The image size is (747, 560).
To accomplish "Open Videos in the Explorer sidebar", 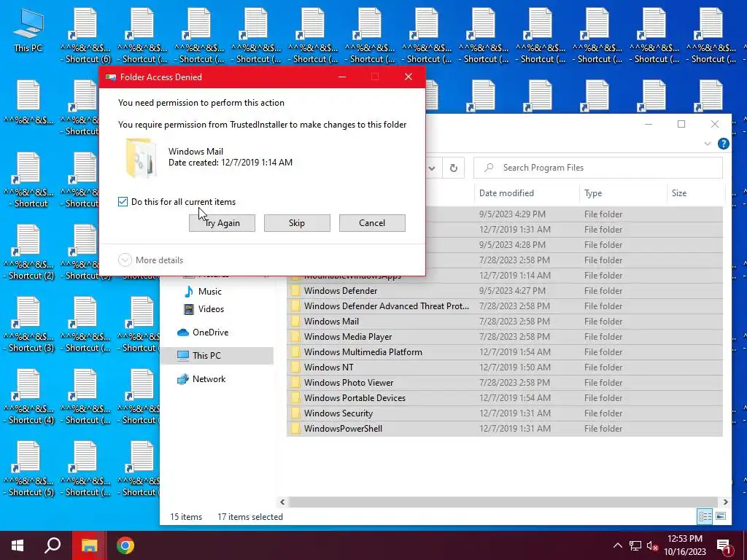I will click(x=211, y=309).
